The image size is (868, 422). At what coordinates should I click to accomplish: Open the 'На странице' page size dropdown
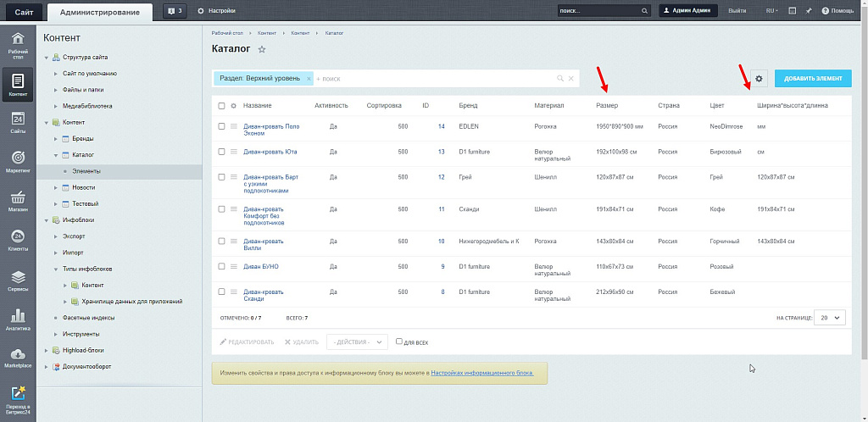(x=829, y=317)
